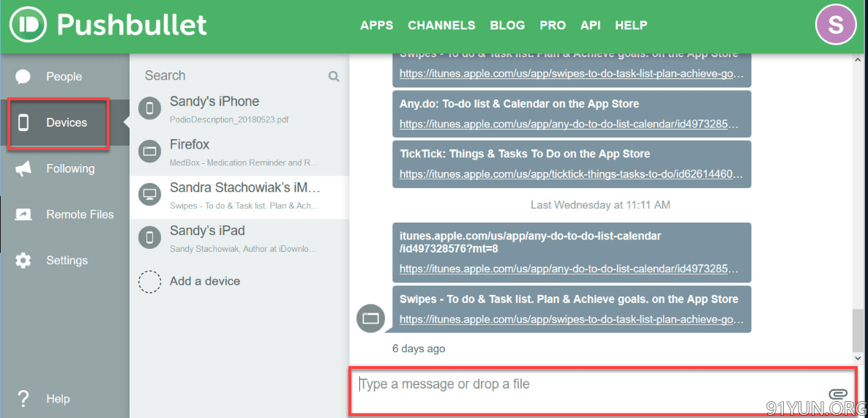This screenshot has height=418, width=868.
Task: Open the any-do link under id497328576?mt=8 title
Action: click(x=569, y=269)
